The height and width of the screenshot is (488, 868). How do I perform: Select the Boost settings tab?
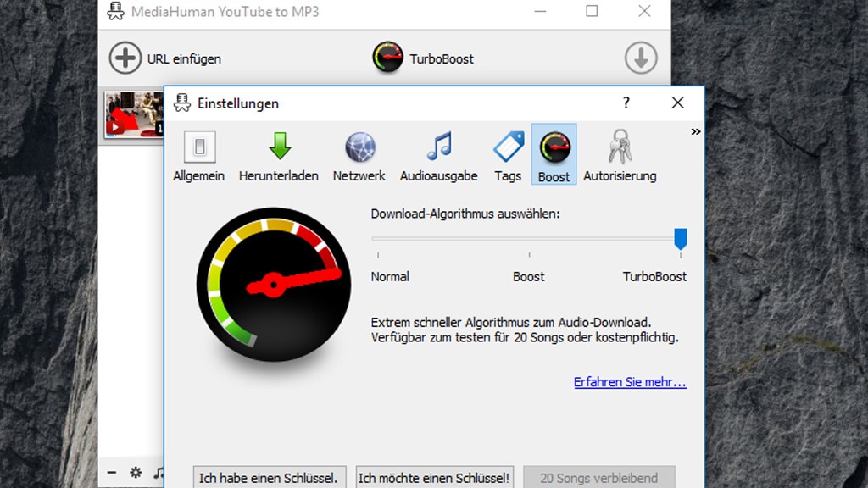click(x=554, y=154)
